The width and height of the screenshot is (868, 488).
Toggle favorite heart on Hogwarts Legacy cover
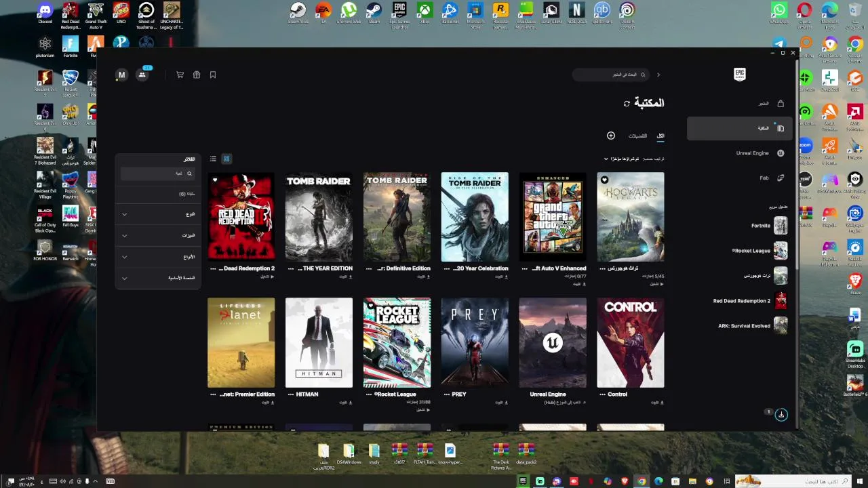click(604, 180)
